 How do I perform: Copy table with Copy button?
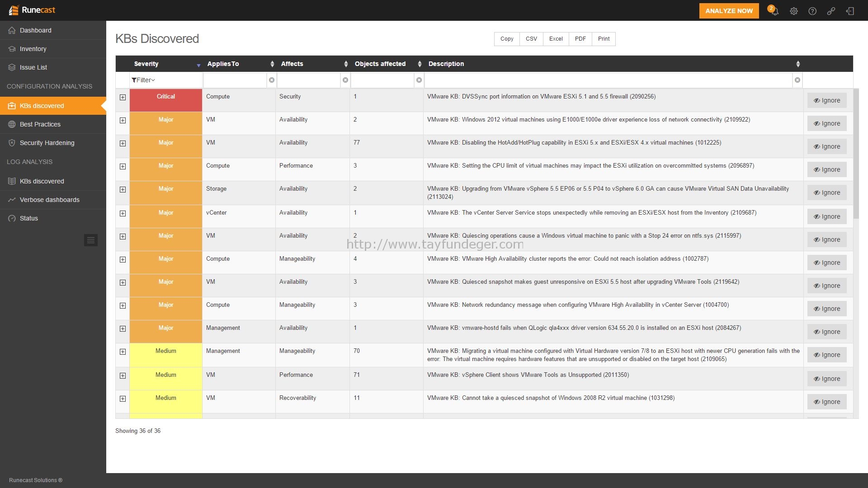pyautogui.click(x=507, y=39)
